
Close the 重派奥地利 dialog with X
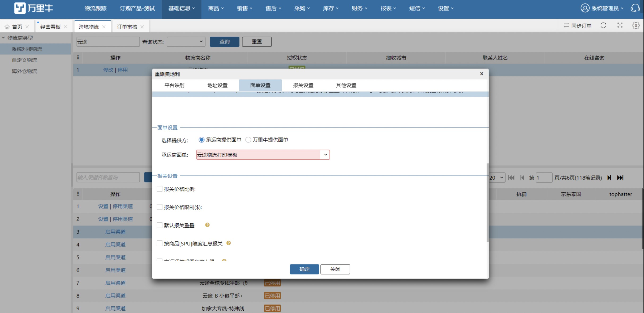482,74
